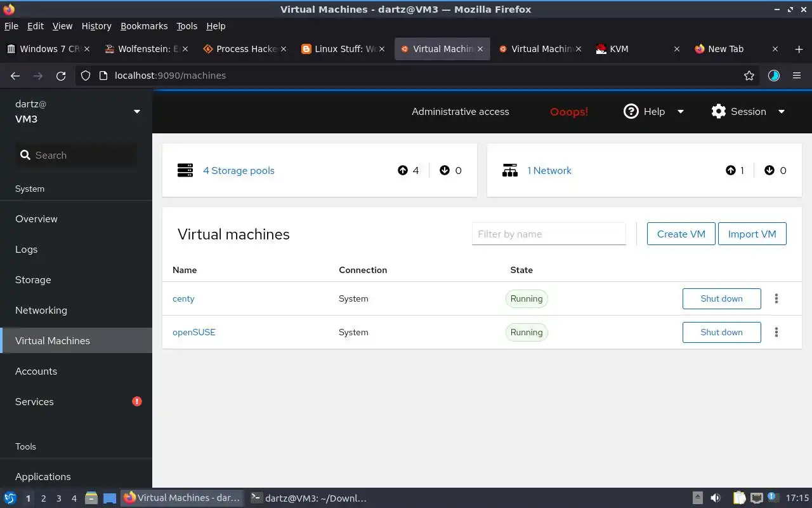Screen dimensions: 812x508
Task: Reload the current page
Action: [61, 76]
